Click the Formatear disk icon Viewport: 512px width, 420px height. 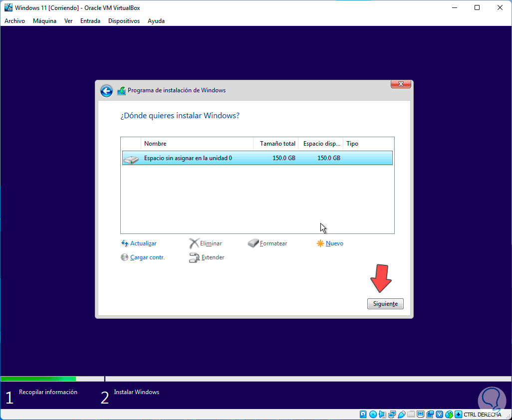tap(253, 243)
